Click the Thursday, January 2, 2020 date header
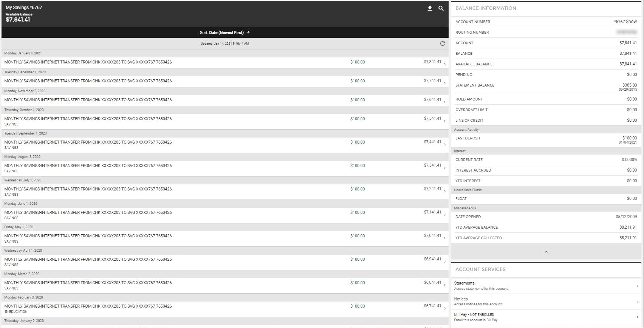Screen dimensions: 644x328 [x=24, y=321]
